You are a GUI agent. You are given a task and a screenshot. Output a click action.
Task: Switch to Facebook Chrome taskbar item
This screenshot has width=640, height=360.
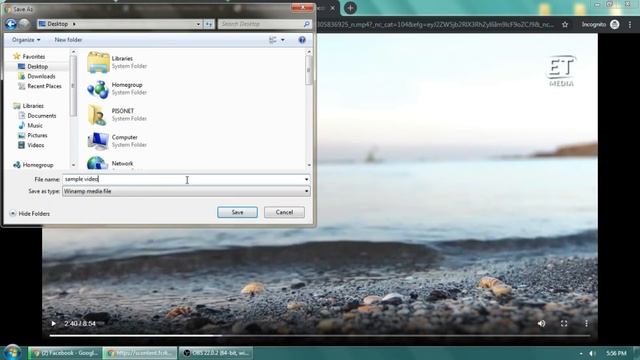click(x=65, y=353)
